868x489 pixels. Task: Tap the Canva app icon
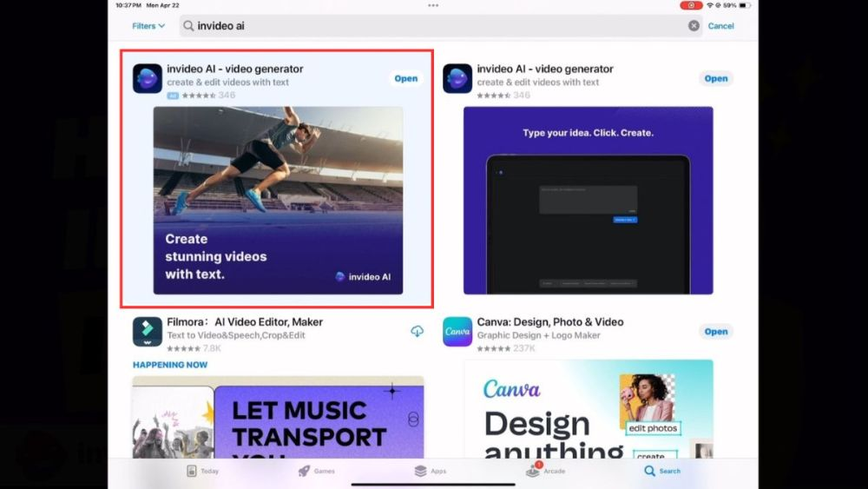[457, 332]
